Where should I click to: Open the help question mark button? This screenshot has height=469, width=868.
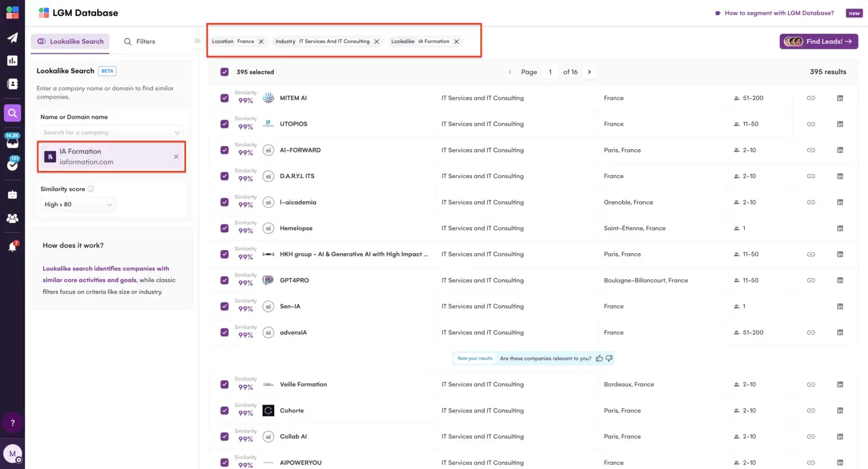coord(12,423)
